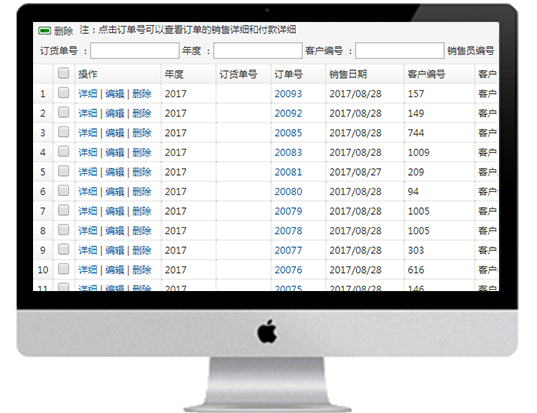Open order number 20085 details link

[288, 133]
